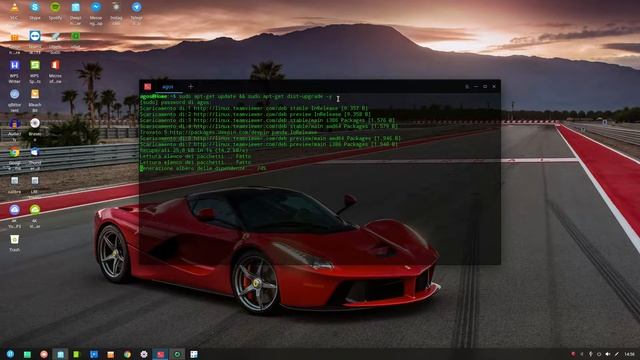Open Audacity desktop icon

14,123
